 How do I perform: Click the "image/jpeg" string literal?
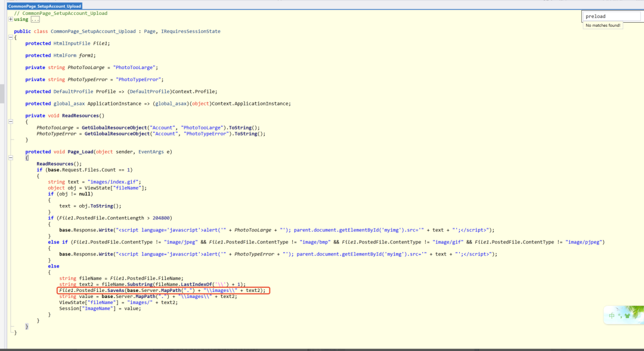181,242
